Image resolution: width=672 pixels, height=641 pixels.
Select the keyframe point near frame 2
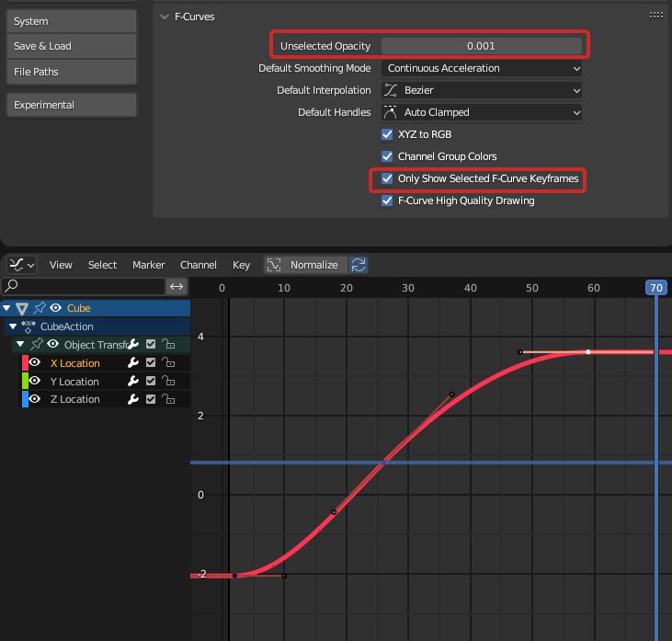234,576
